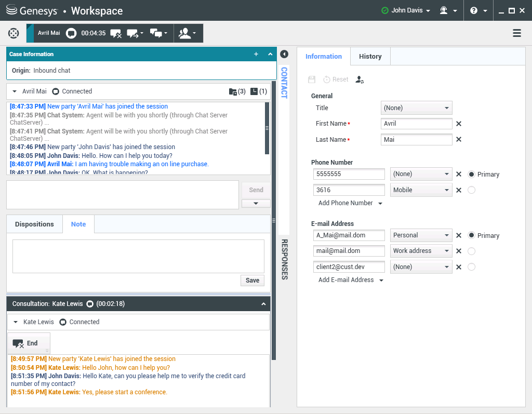Set mail@mail.dom as primary e-mail
532x414 pixels.
tap(472, 251)
